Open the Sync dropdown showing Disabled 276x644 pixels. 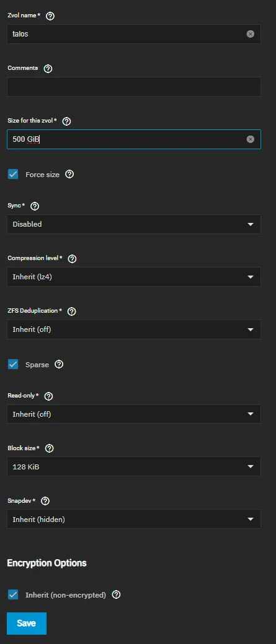click(134, 224)
